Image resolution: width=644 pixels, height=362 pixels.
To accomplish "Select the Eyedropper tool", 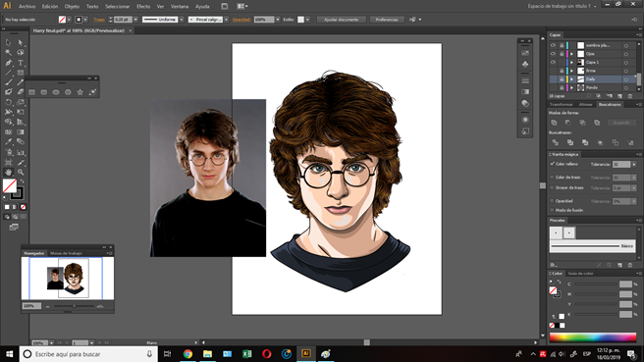I will pos(8,142).
